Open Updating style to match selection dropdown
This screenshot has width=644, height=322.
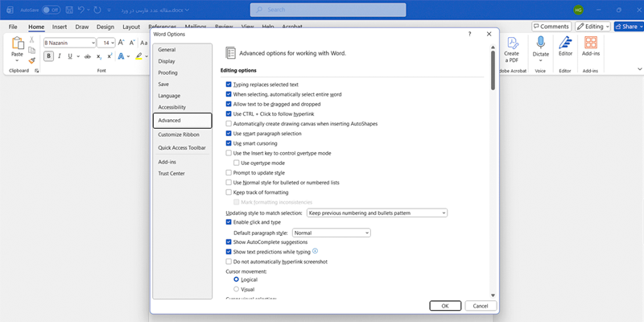(376, 213)
